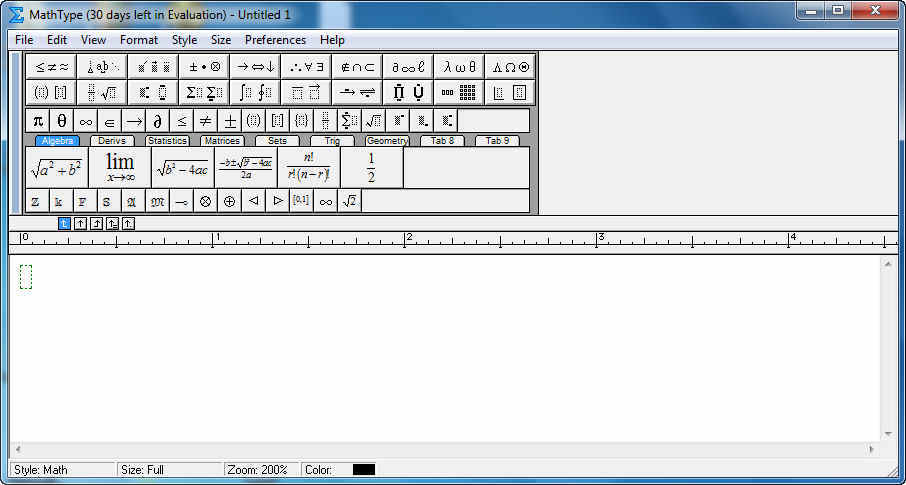Insert the Fraktur A symbol

pyautogui.click(x=131, y=201)
